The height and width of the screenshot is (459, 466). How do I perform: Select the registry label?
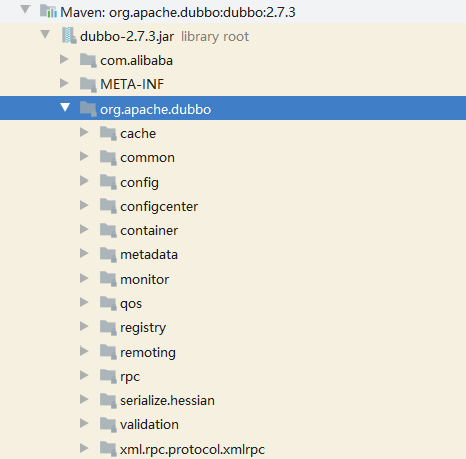[143, 328]
